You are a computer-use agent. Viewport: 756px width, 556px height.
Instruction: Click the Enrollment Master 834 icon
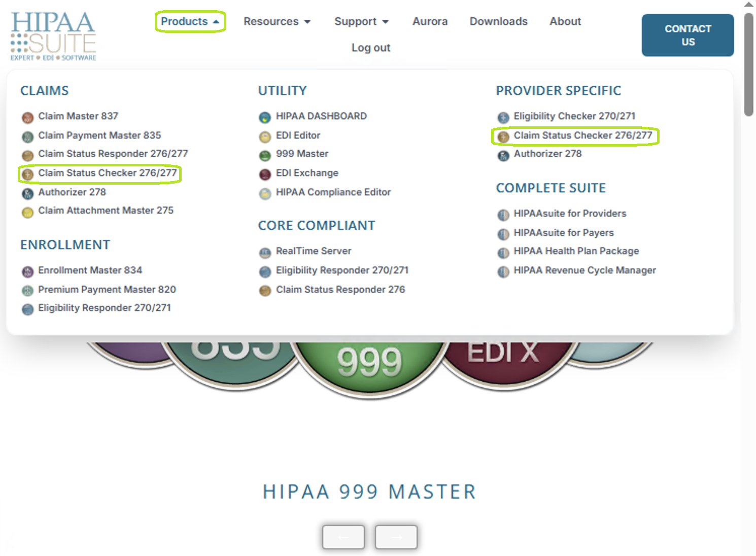pos(27,272)
